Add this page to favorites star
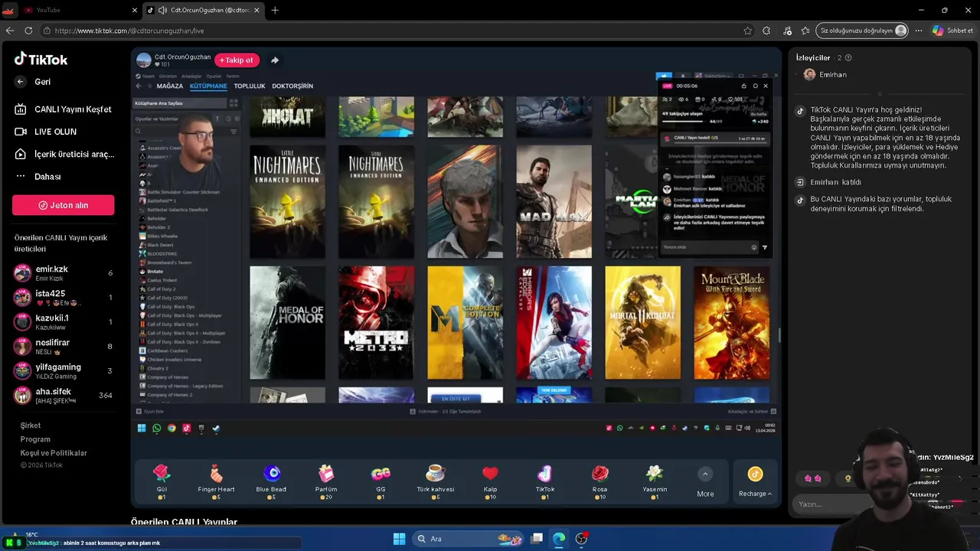Screen dimensions: 980x551 tap(747, 31)
